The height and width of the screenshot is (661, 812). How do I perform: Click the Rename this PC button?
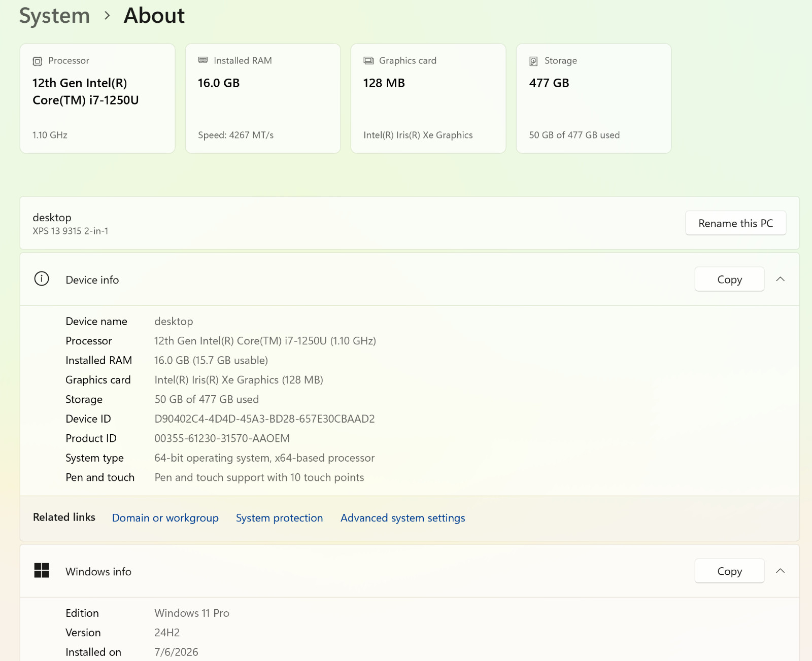(x=736, y=223)
